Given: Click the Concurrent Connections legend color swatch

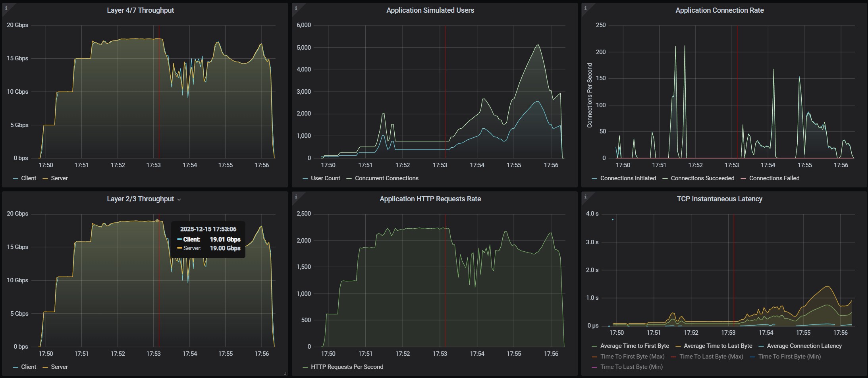Looking at the screenshot, I should (x=349, y=179).
